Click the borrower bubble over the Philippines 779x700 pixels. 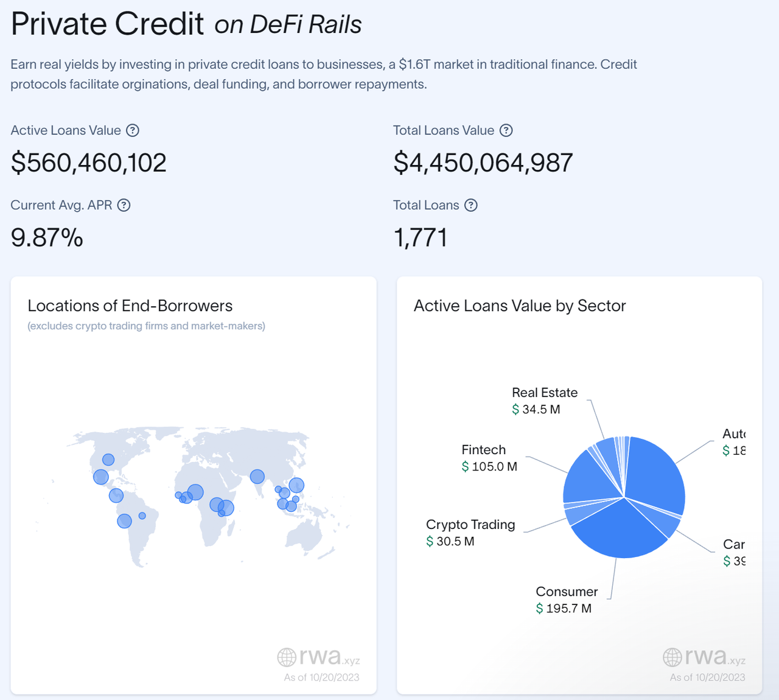[x=296, y=485]
